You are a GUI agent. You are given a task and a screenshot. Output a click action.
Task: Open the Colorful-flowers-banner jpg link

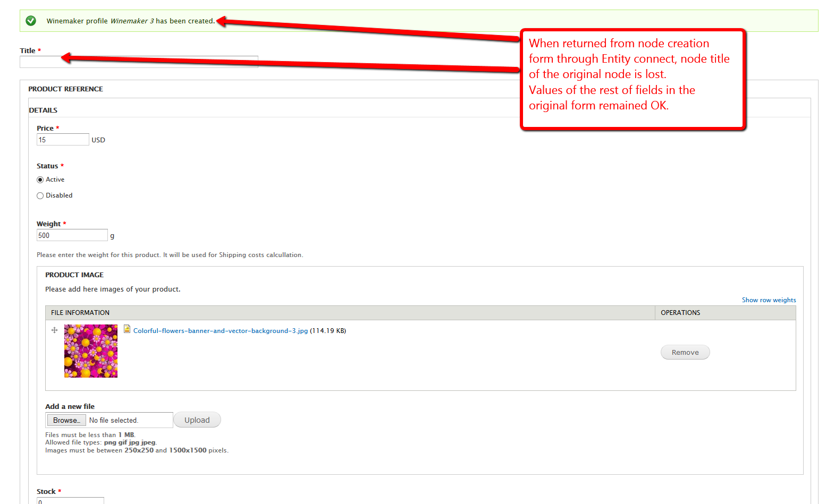click(220, 330)
